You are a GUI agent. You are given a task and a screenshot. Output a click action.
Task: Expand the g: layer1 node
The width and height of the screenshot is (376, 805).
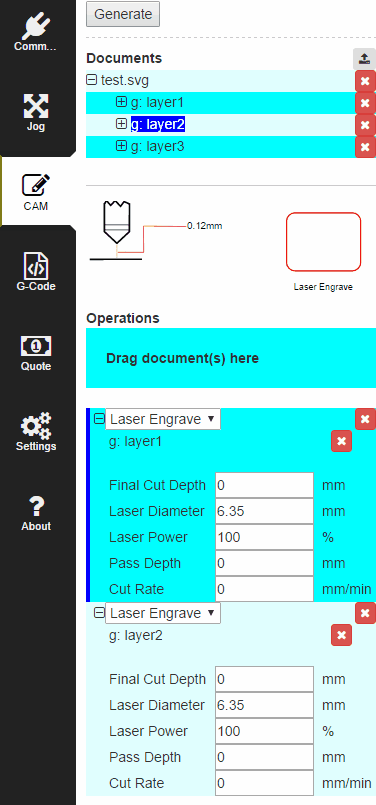point(121,102)
